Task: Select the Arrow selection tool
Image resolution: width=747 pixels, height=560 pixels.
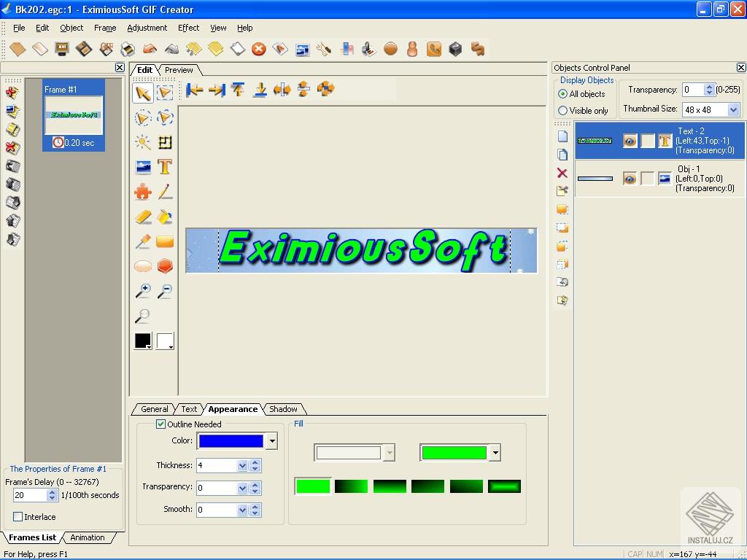Action: click(x=143, y=93)
